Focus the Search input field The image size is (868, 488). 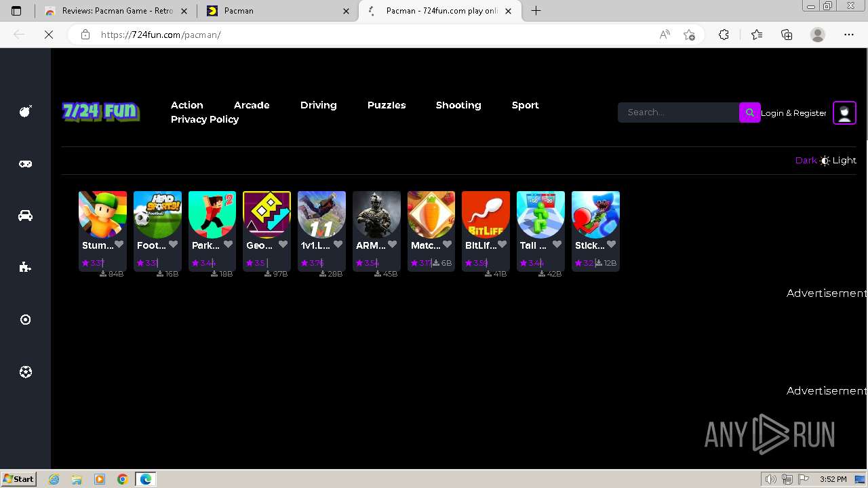678,113
